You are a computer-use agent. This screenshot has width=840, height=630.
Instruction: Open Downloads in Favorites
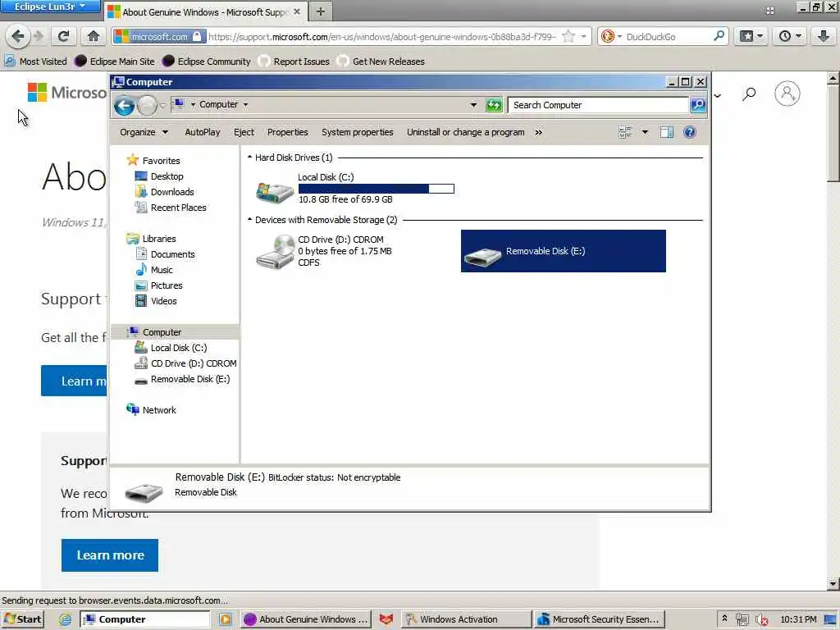coord(172,192)
